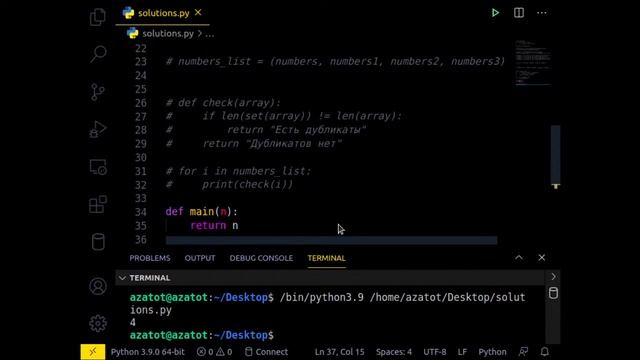Switch to the DEBUG CONSOLE tab

coord(261,258)
